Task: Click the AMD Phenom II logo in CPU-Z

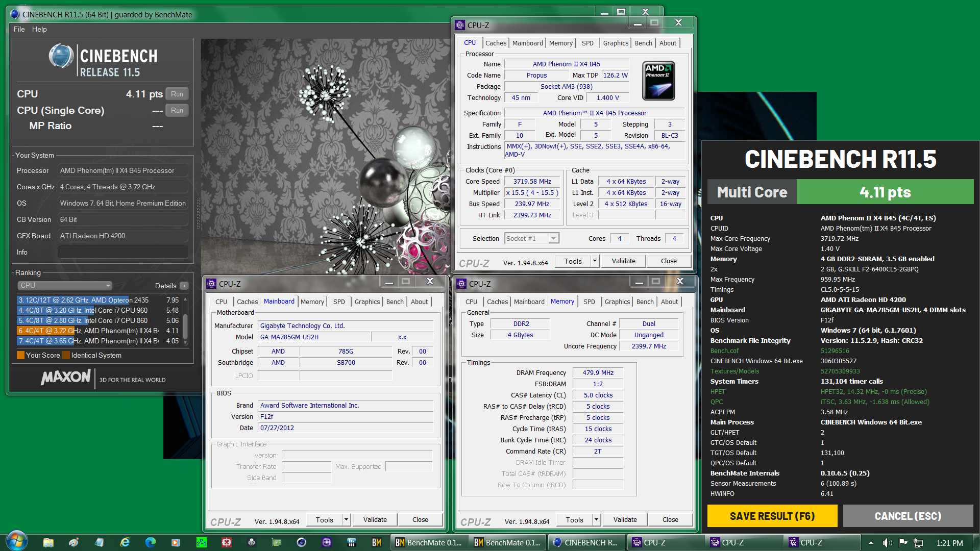Action: point(658,81)
